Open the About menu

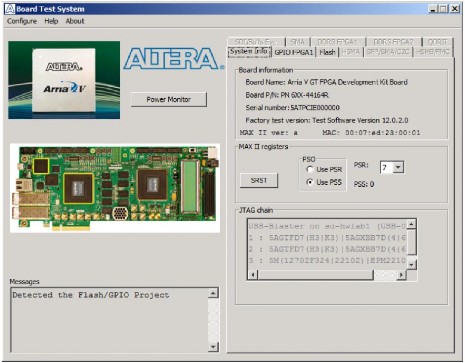coord(75,21)
